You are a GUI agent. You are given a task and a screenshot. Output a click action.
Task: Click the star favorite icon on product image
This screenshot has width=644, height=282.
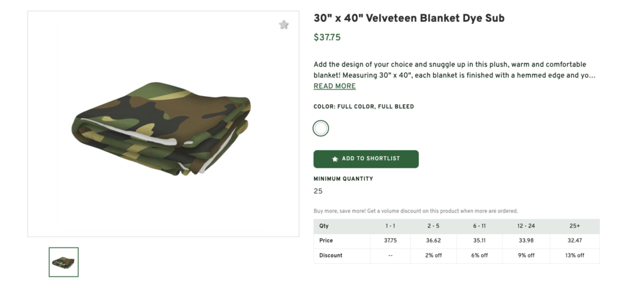point(284,25)
